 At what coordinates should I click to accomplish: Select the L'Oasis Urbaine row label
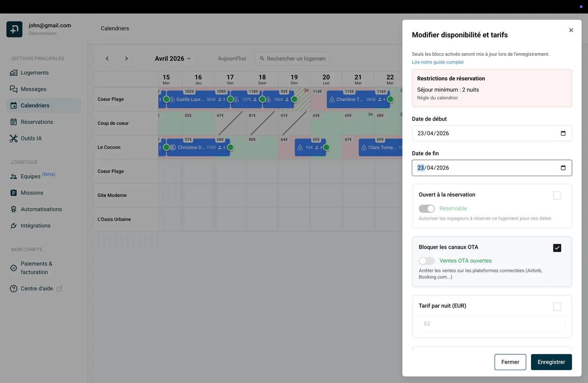point(114,219)
